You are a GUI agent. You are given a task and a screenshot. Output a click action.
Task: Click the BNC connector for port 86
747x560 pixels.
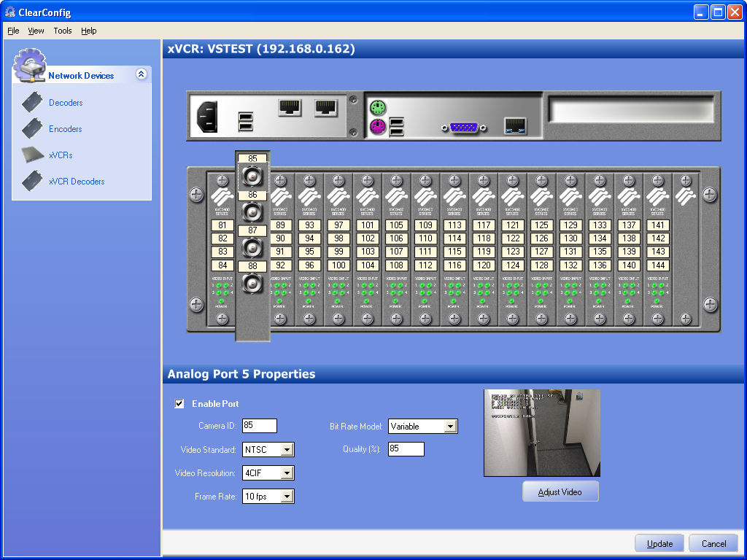[x=252, y=212]
